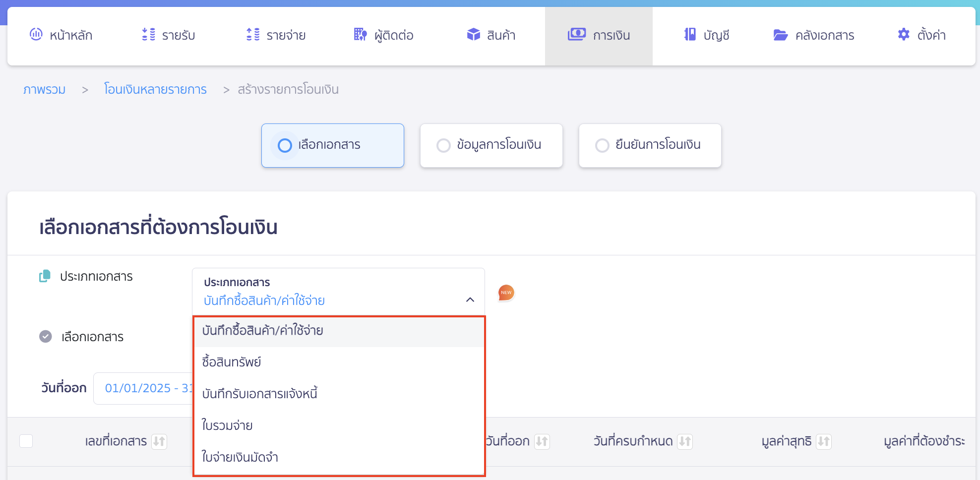Open the หน้าหลัก home icon
980x480 pixels.
35,35
